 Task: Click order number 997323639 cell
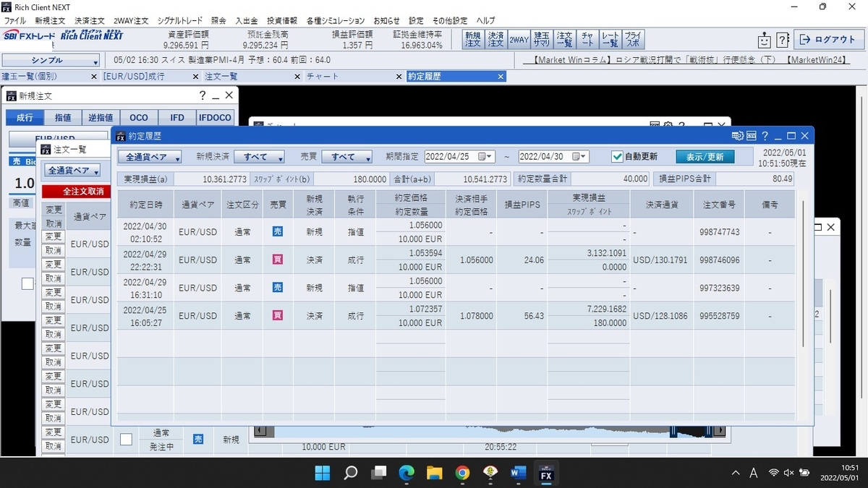click(x=720, y=288)
